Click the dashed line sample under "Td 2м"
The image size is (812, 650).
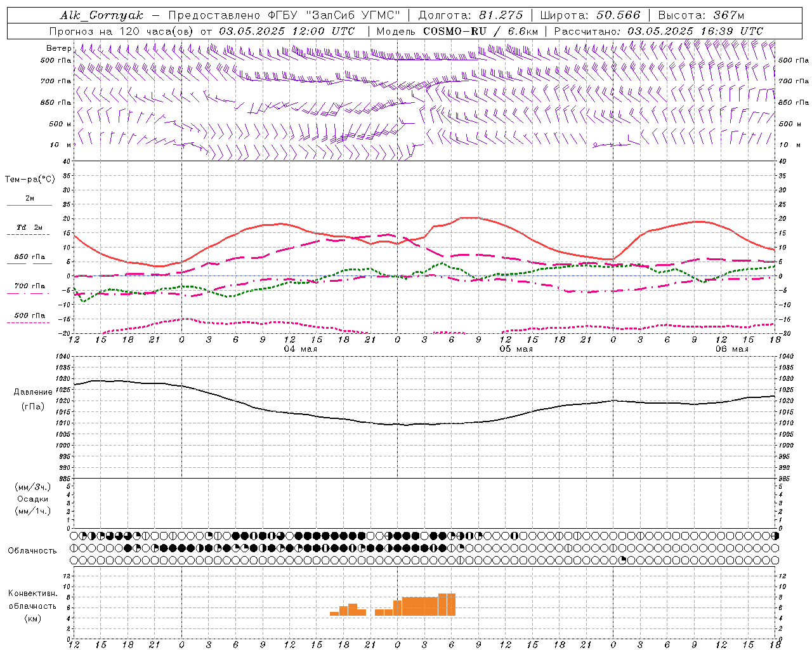pyautogui.click(x=29, y=235)
